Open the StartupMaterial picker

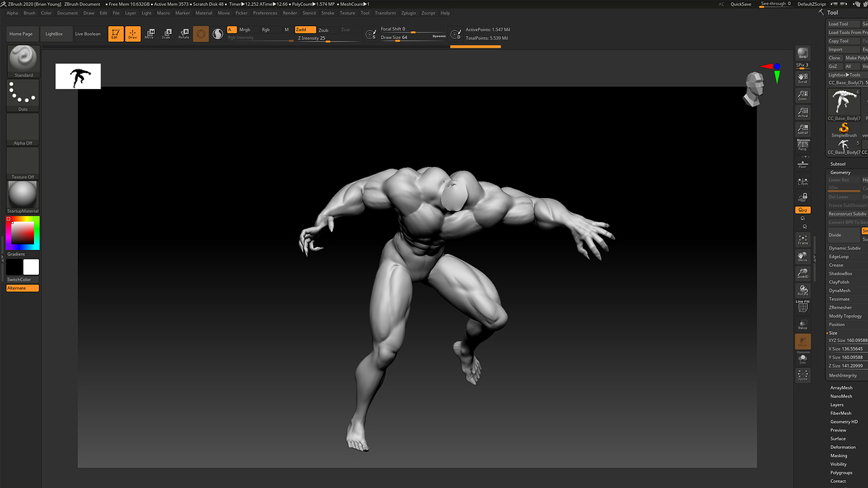pyautogui.click(x=23, y=197)
